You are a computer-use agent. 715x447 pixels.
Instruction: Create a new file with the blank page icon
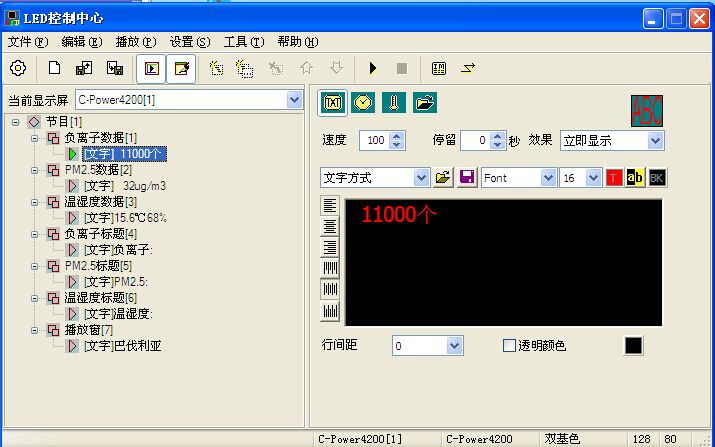pyautogui.click(x=54, y=68)
